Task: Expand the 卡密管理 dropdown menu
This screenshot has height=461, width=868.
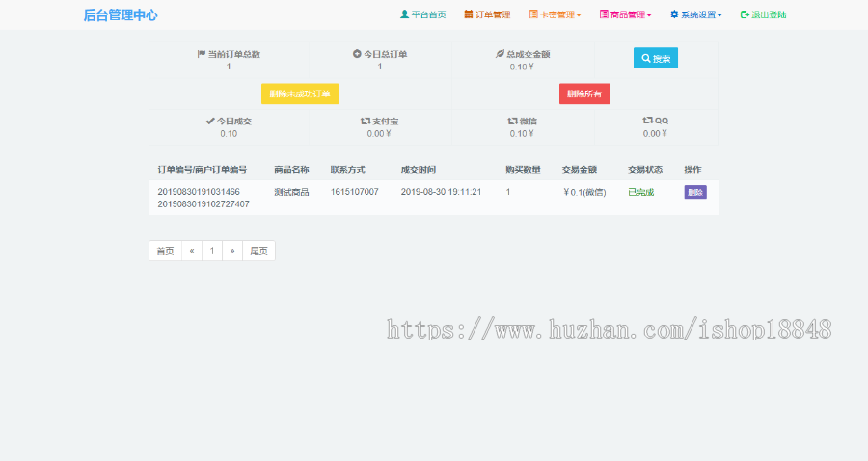Action: [x=555, y=14]
